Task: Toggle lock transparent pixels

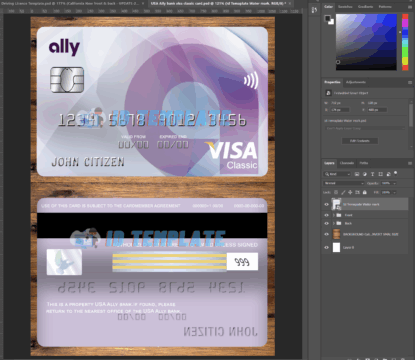Action: (336, 192)
